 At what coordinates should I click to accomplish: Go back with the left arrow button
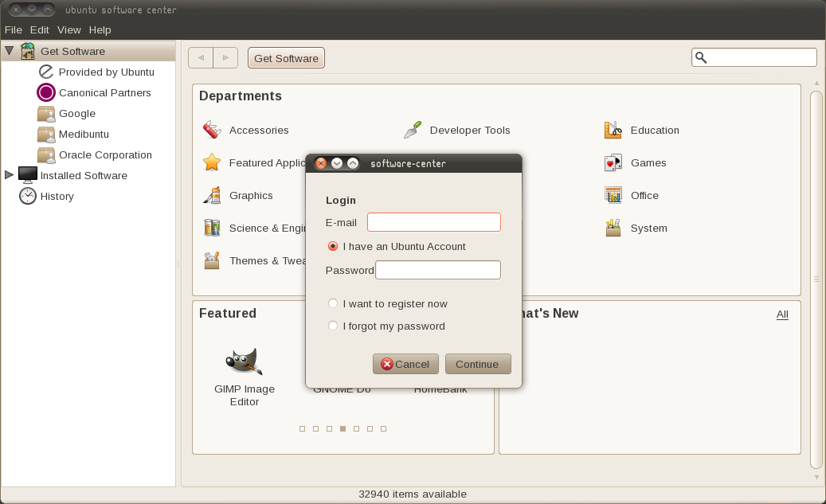pos(201,58)
